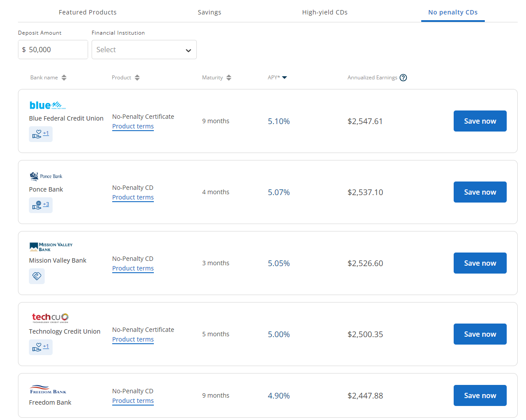Open Product terms for Mission Valley Bank
Image resolution: width=526 pixels, height=420 pixels.
point(133,268)
